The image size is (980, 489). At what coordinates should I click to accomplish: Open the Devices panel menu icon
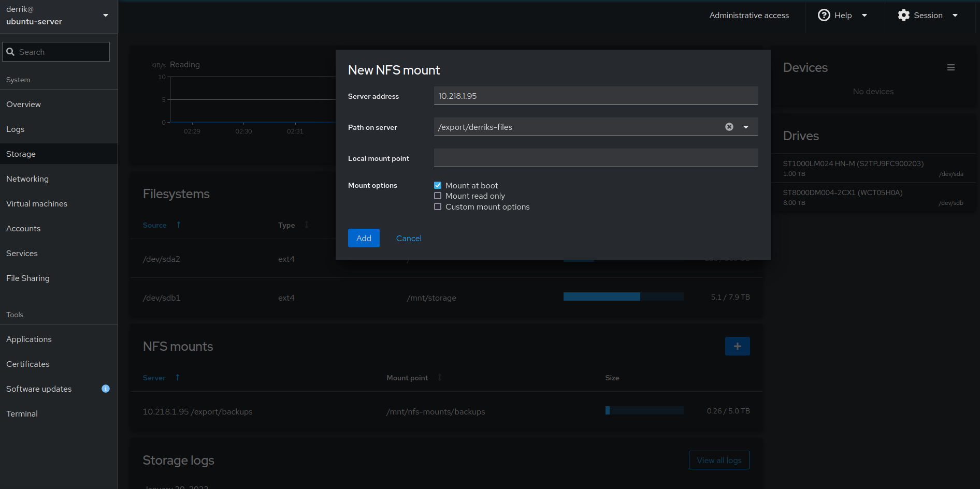pos(951,67)
